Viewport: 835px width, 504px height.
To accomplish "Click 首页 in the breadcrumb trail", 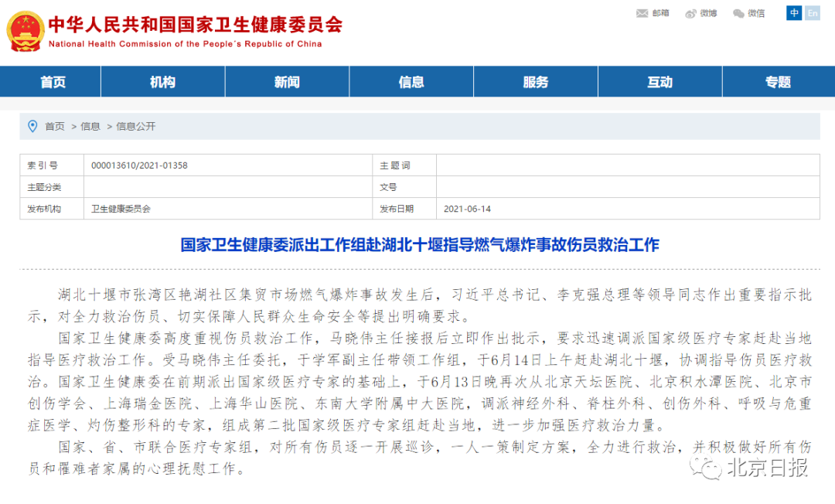I will pos(53,126).
